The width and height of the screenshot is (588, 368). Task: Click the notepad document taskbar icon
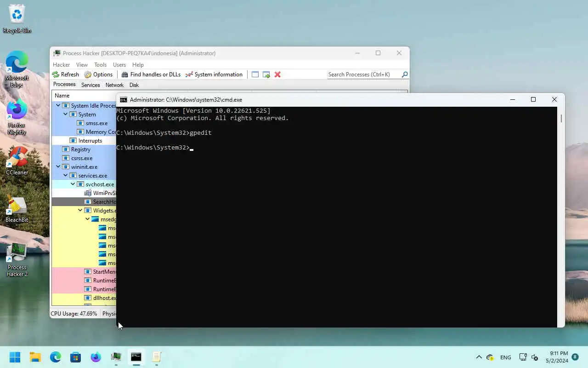pos(157,357)
